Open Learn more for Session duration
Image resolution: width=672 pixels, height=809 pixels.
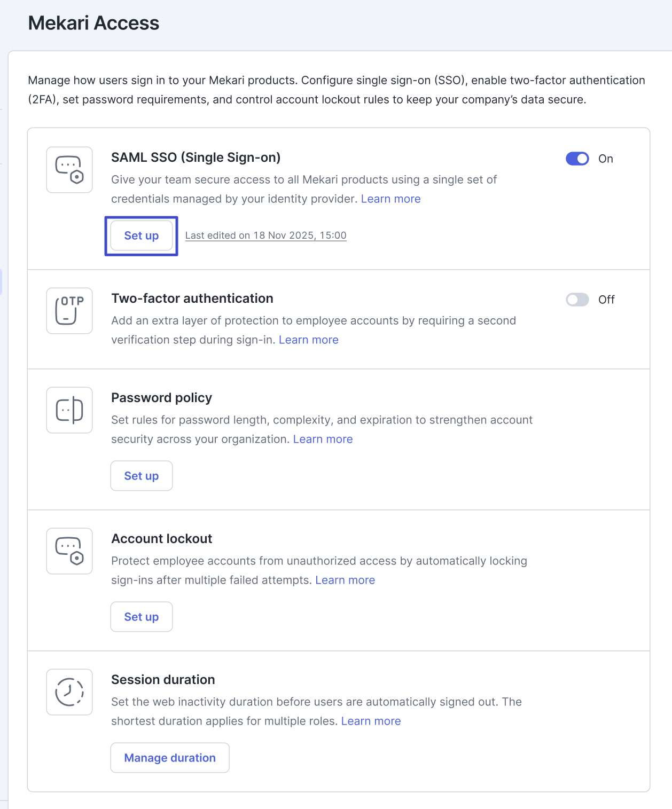371,721
